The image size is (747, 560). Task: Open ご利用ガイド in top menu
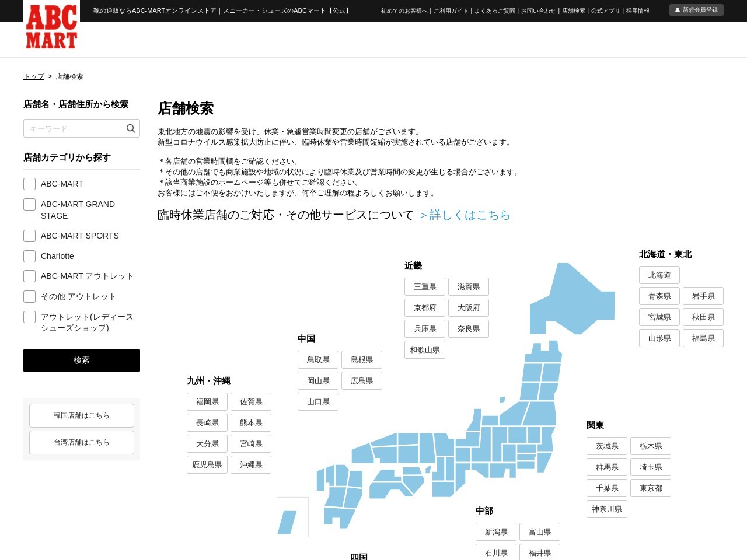point(451,11)
